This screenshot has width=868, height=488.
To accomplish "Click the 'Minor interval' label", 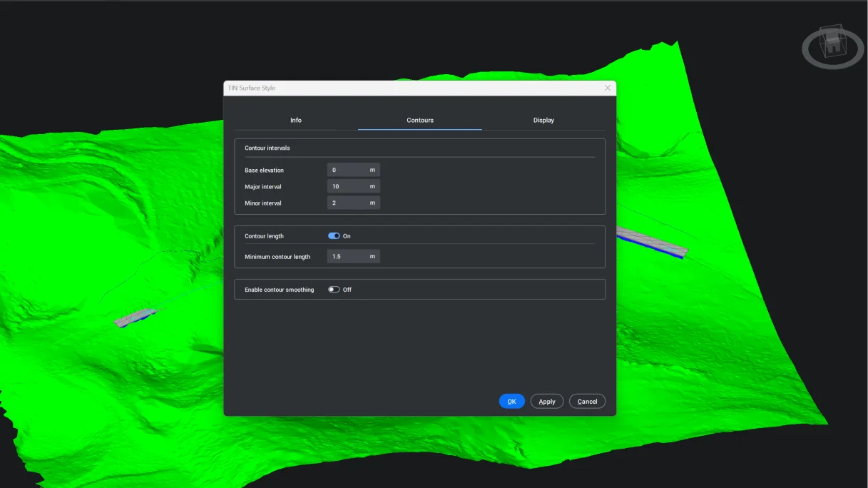I will 263,203.
